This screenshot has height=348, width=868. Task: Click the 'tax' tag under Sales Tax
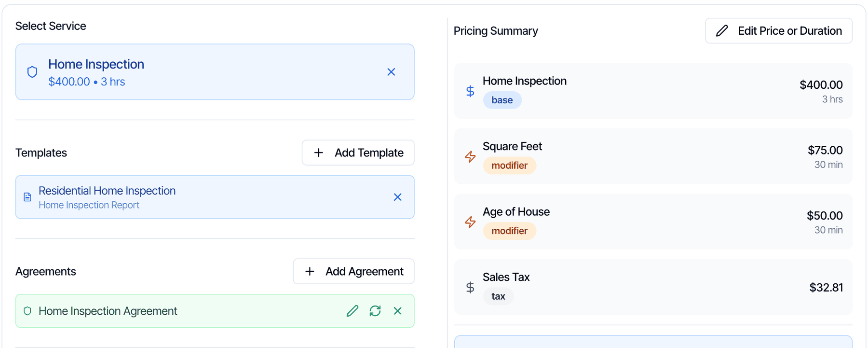498,296
